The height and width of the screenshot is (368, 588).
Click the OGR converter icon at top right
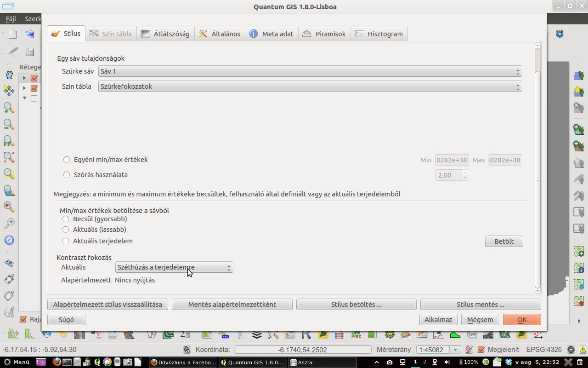560,34
